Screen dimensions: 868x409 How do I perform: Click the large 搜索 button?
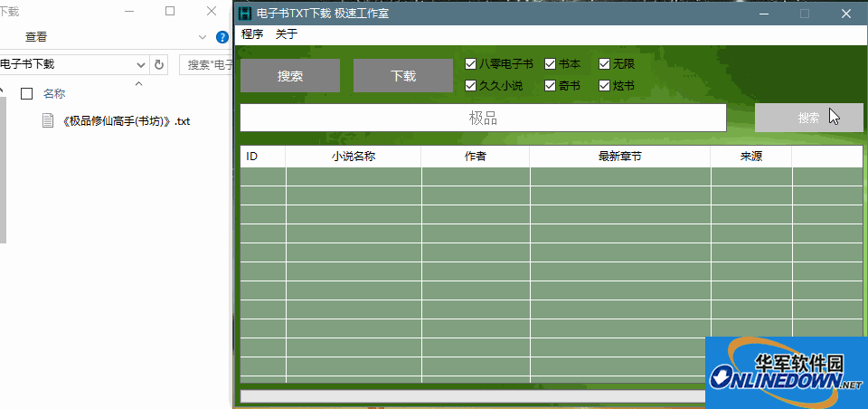tap(290, 76)
